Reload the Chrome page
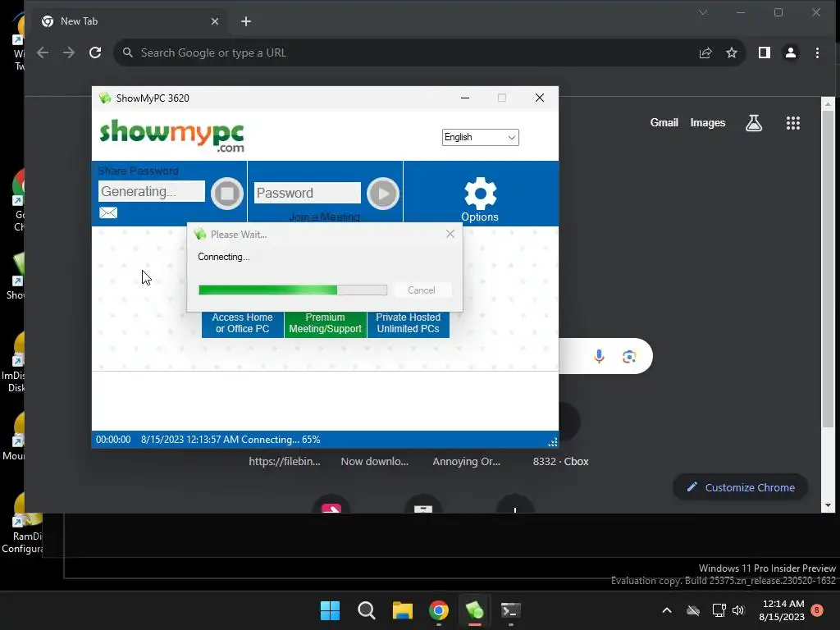Viewport: 840px width, 630px height. pyautogui.click(x=95, y=52)
